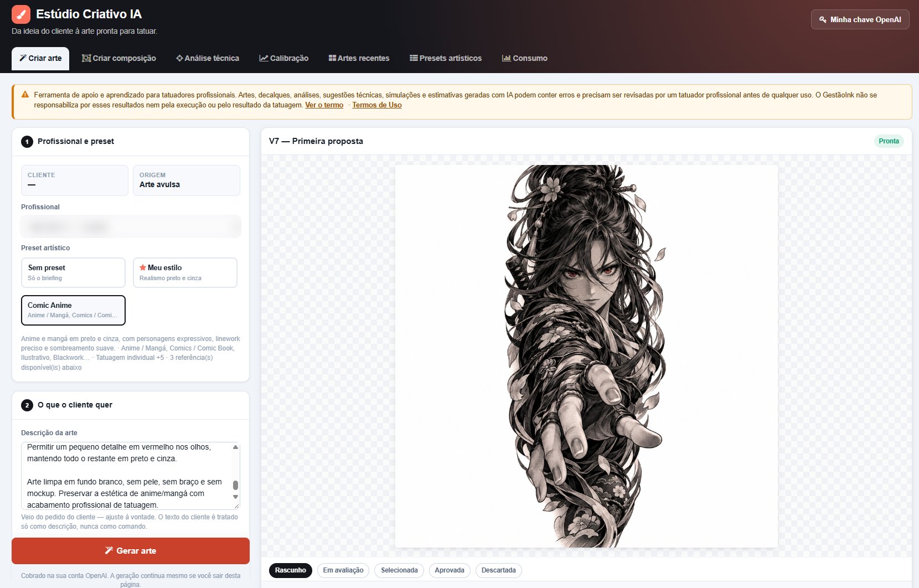Viewport: 919px width, 588px height.
Task: Select the Sem preset option
Action: [73, 272]
